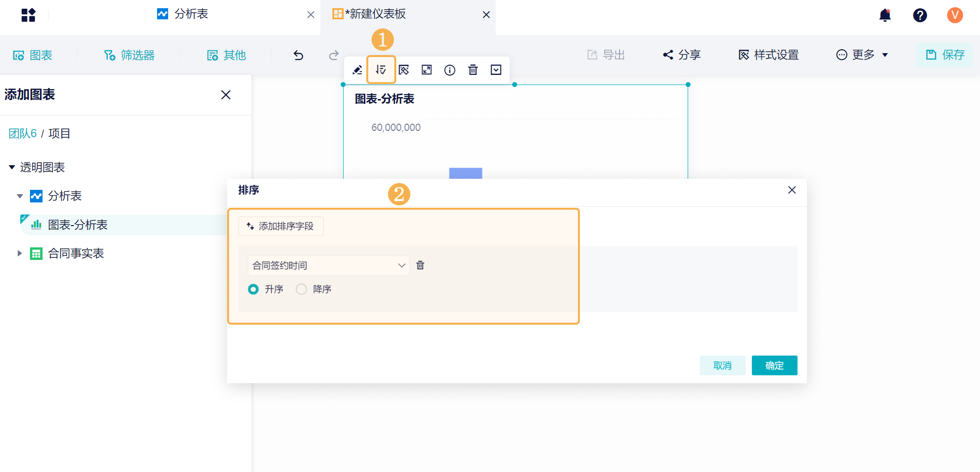
Task: Switch to the 分析表 tab
Action: point(191,14)
